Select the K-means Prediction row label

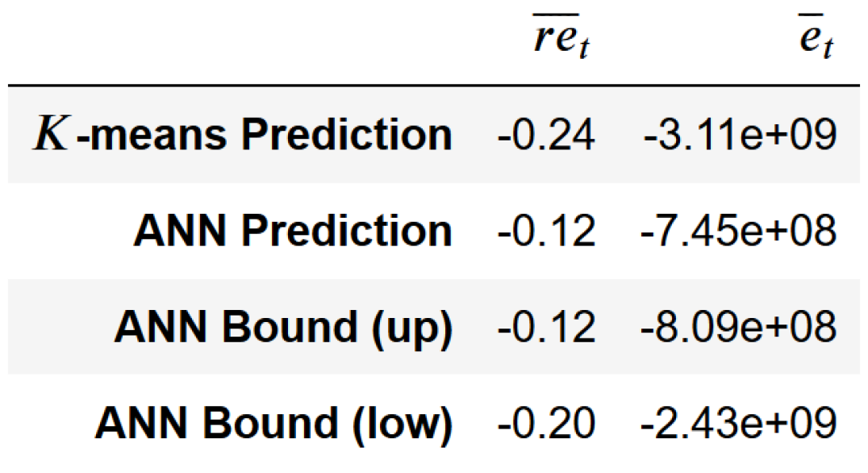tap(242, 135)
